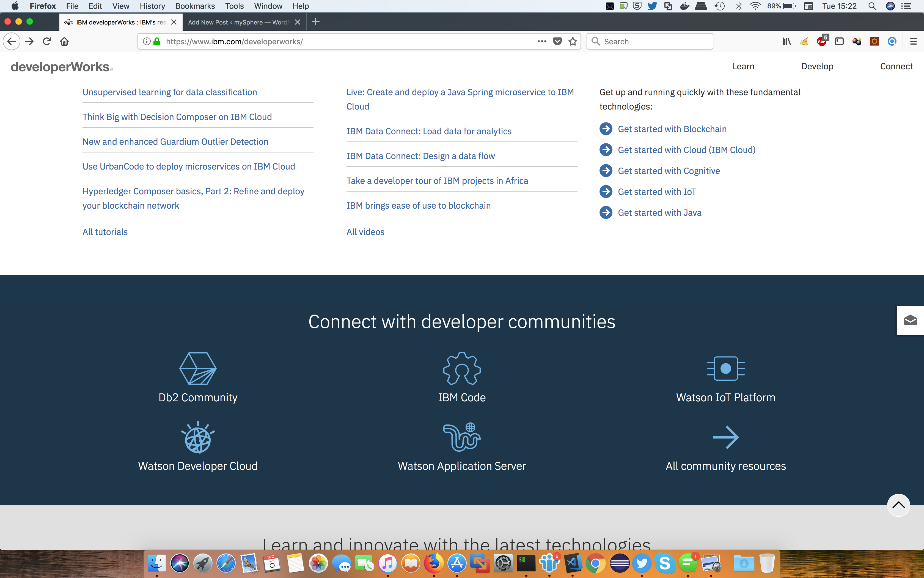Click the broom cleaner extension icon
This screenshot has width=924, height=578.
[x=804, y=41]
